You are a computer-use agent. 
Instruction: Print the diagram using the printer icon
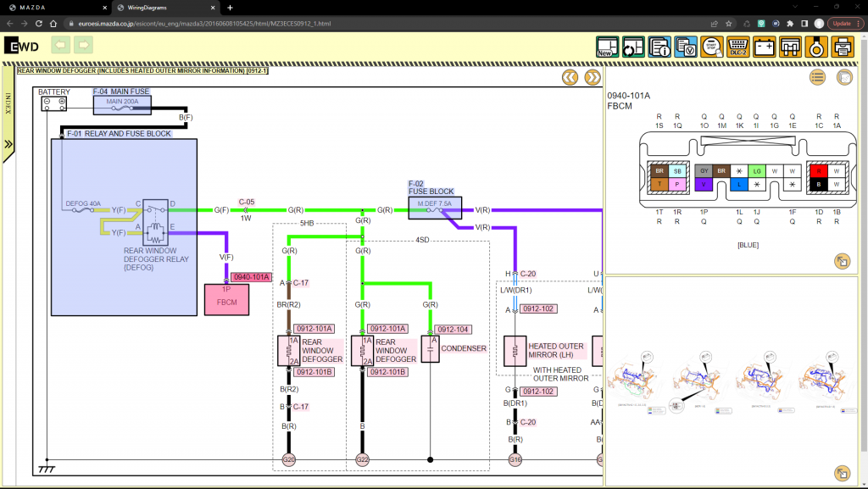[843, 47]
